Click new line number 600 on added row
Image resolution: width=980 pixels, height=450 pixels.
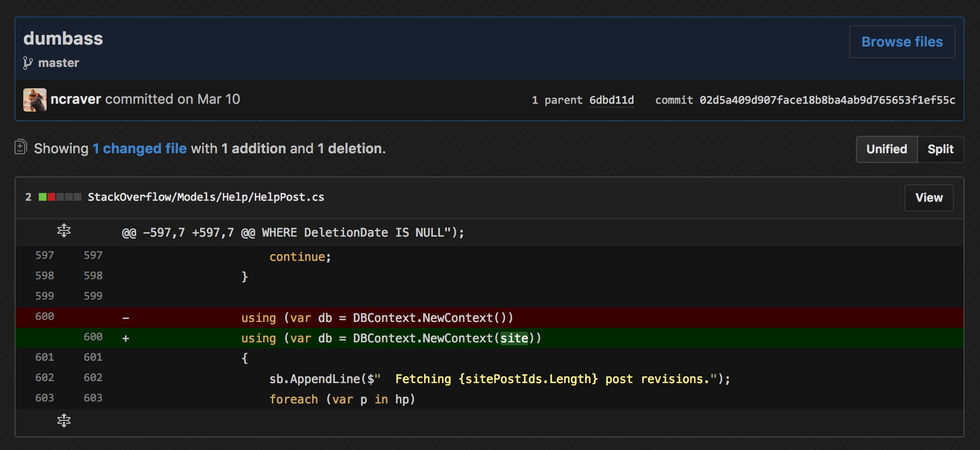point(93,337)
